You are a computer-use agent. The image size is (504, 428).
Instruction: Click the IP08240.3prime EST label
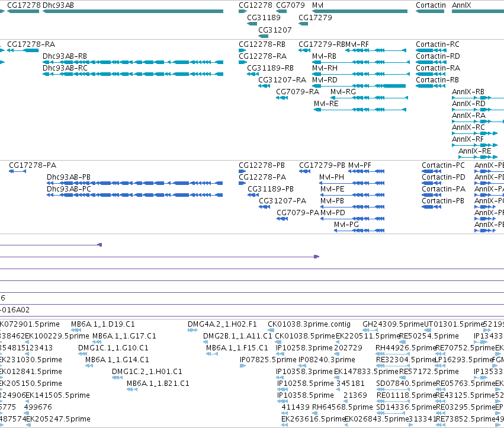[x=326, y=359]
